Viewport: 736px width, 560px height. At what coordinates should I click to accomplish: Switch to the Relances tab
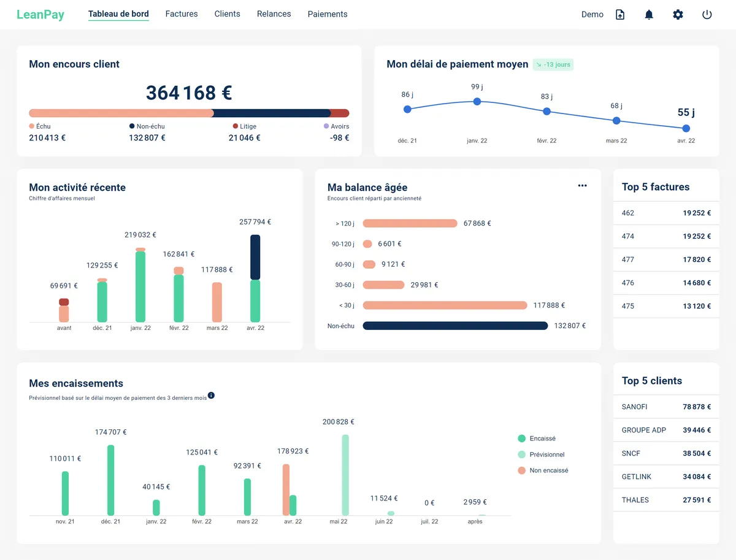(x=274, y=14)
